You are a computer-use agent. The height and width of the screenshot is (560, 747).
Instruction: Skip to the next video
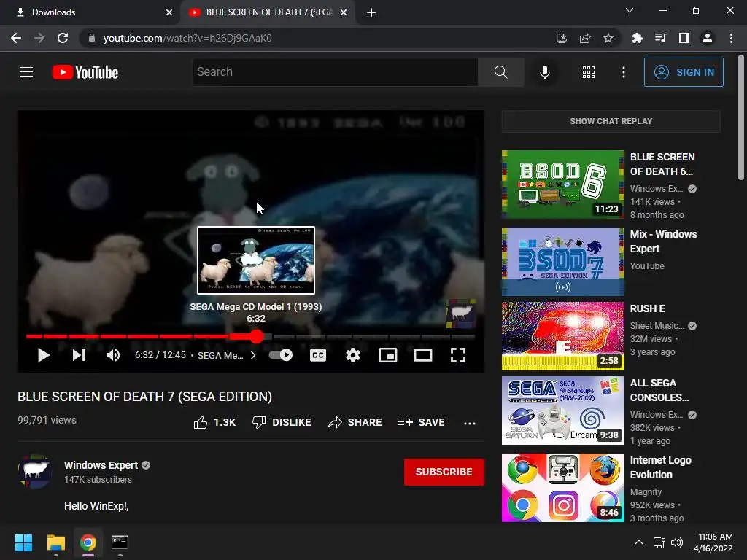(79, 355)
